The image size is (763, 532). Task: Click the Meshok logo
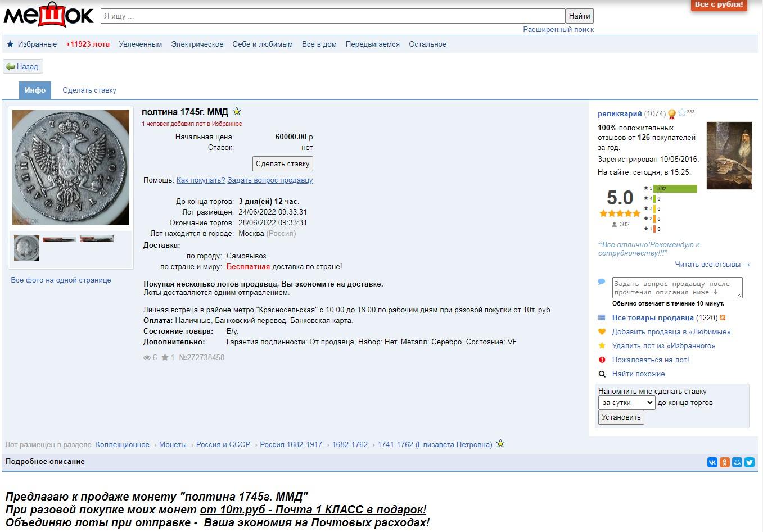[x=48, y=16]
